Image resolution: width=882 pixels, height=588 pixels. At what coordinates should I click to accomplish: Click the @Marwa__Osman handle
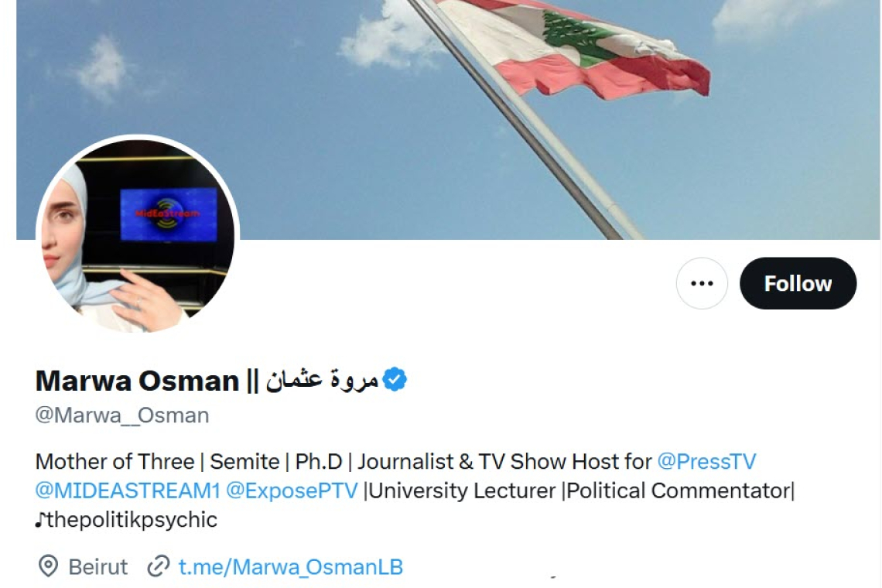[x=122, y=415]
